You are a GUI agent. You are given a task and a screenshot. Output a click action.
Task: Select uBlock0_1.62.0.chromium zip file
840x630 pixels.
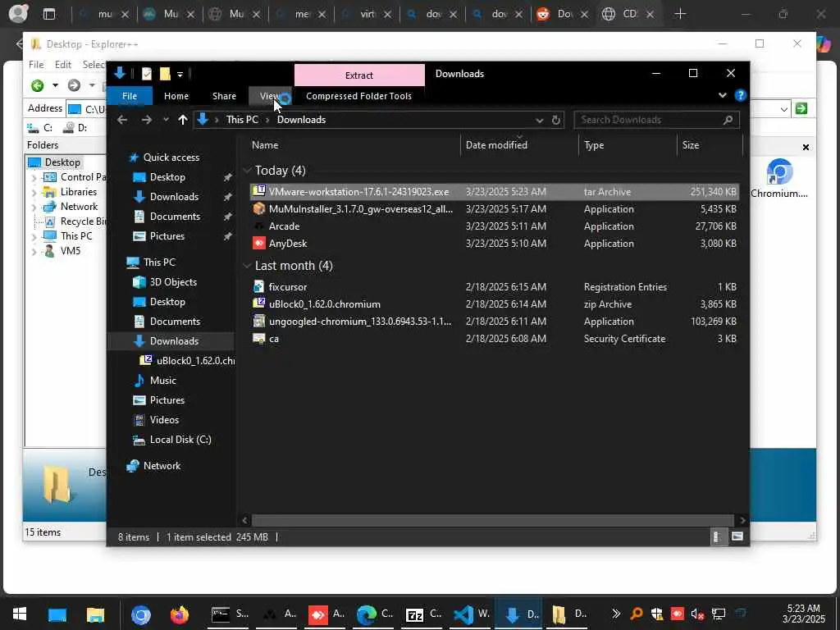pos(494,304)
